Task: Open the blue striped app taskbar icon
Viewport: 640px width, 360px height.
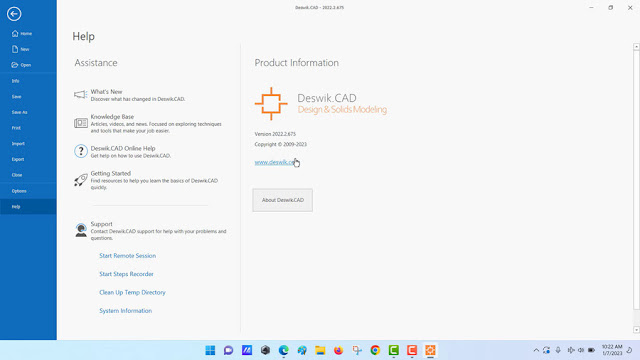Action: (x=247, y=350)
